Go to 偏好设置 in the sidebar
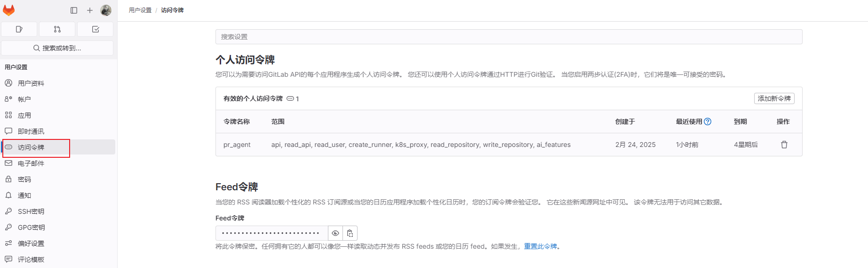The width and height of the screenshot is (868, 268). [x=31, y=244]
